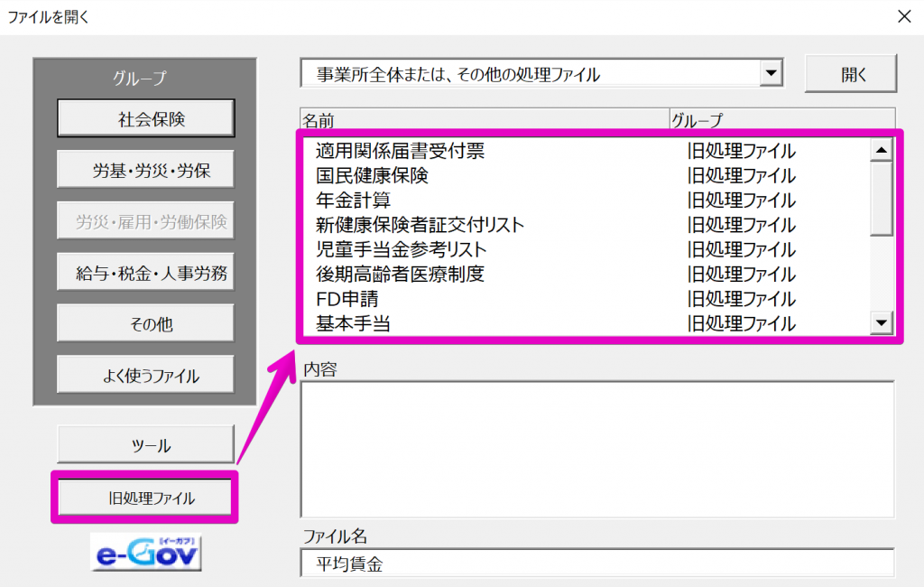Screen dimensions: 924x587
Task: Select 後期高齢者医療制度 list item
Action: 400,274
